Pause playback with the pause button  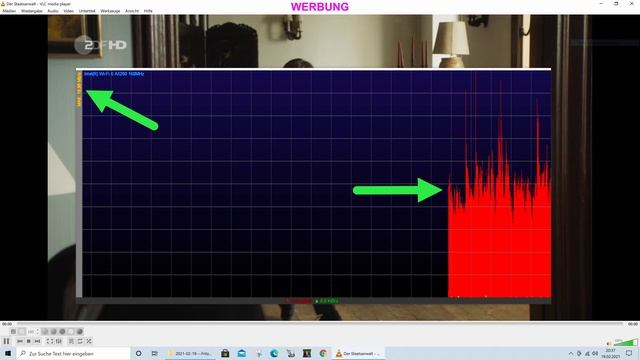click(6, 341)
